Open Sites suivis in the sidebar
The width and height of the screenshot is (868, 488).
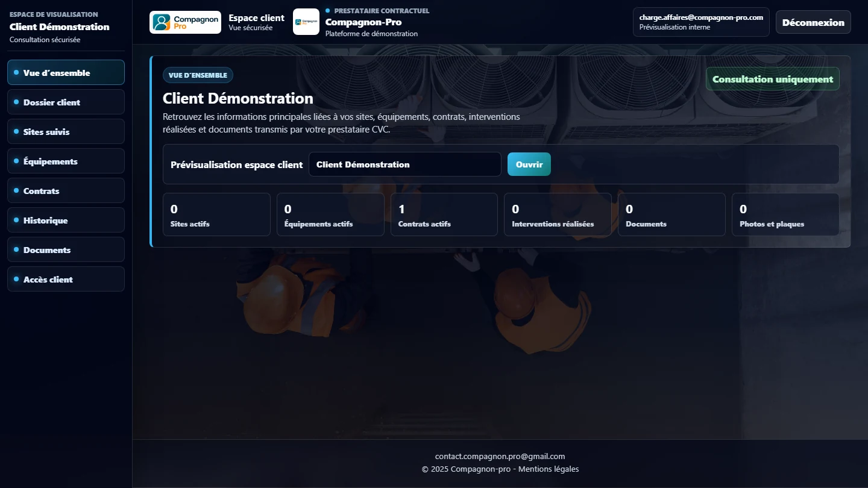coord(66,131)
